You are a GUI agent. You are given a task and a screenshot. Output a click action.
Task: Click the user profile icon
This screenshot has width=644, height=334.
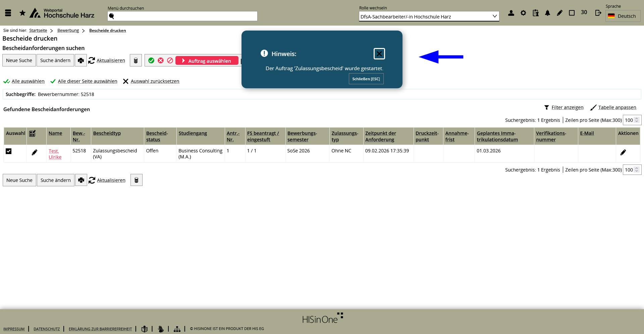511,13
